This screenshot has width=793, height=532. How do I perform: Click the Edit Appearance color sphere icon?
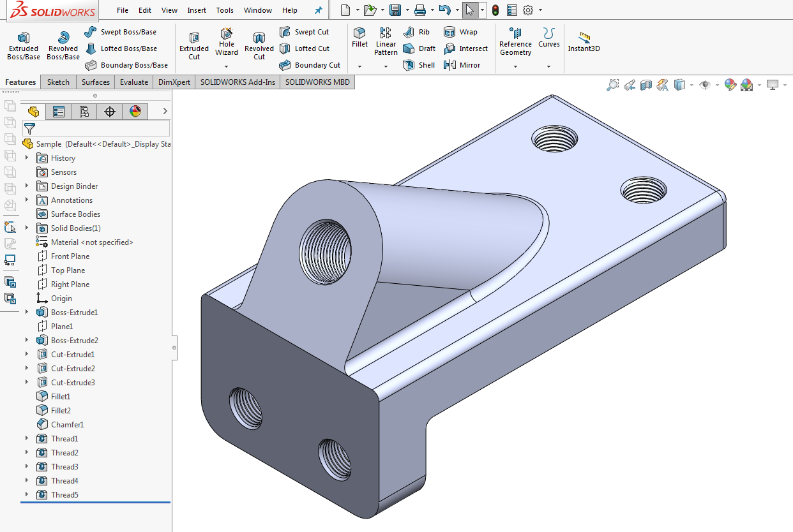tap(730, 85)
